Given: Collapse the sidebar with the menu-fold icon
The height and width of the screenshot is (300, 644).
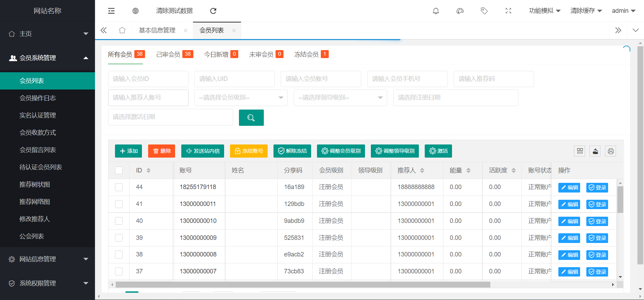Looking at the screenshot, I should [x=111, y=11].
